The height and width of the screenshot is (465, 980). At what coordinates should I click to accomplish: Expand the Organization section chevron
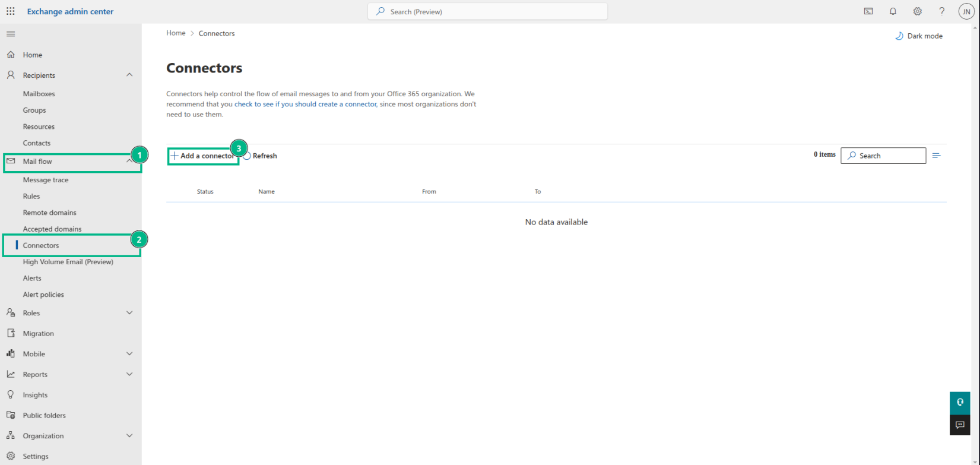(x=129, y=436)
